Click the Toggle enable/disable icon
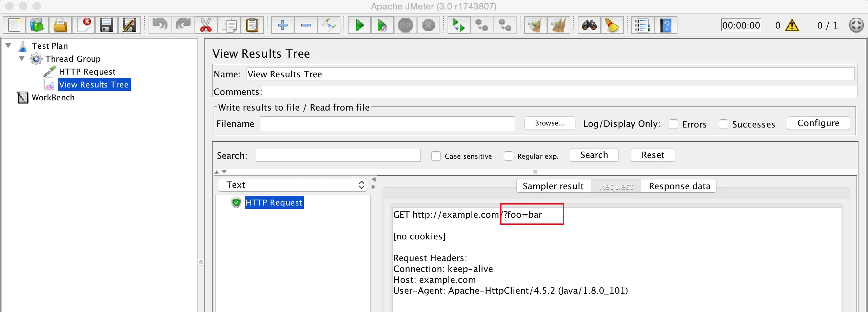 [x=329, y=25]
